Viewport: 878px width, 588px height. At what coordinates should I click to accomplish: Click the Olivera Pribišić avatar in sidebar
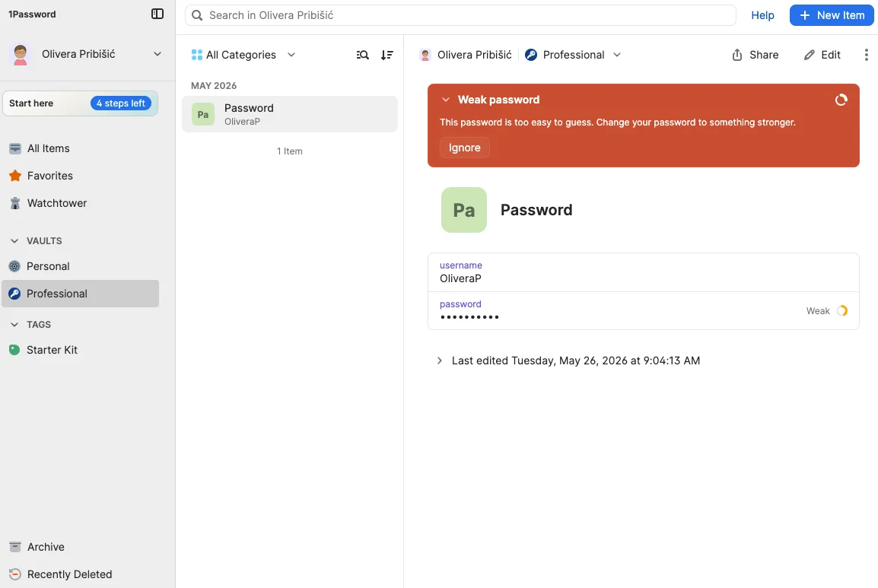pos(20,54)
